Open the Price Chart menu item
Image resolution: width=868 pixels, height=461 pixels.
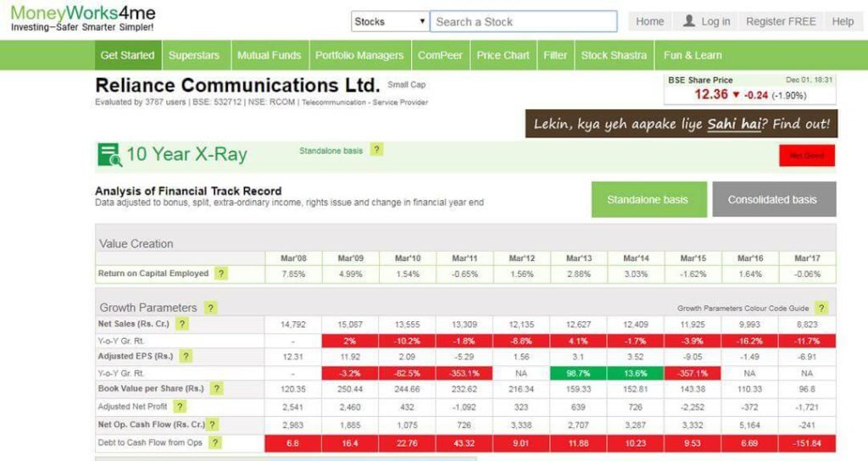504,55
